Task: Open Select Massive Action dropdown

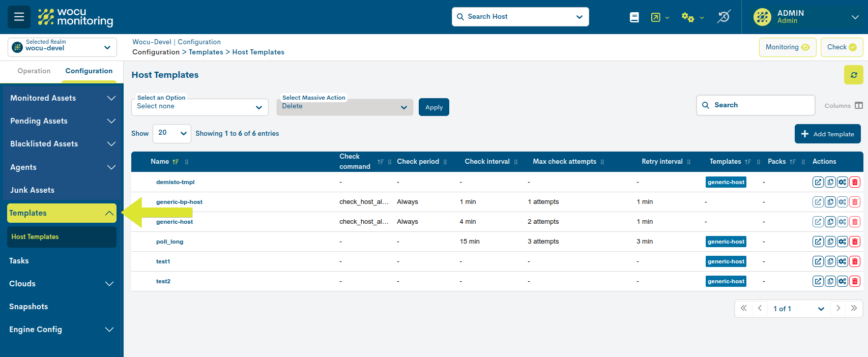Action: 344,107
